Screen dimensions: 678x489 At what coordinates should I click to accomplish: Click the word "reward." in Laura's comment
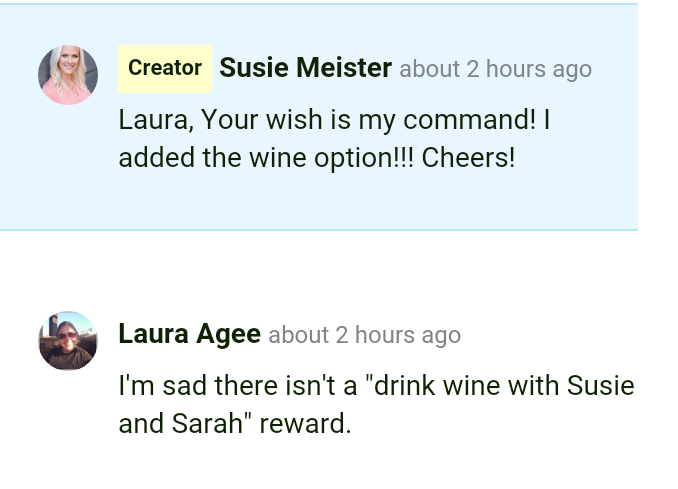click(305, 424)
